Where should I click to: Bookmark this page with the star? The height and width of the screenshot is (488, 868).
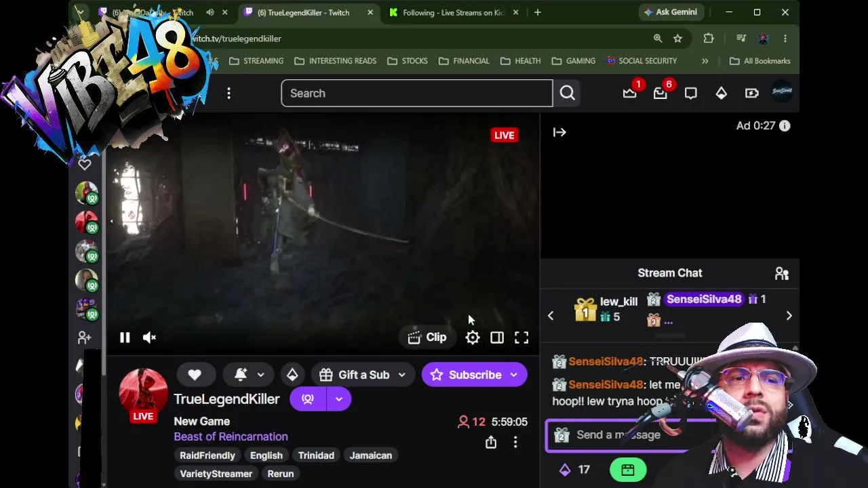pyautogui.click(x=678, y=39)
